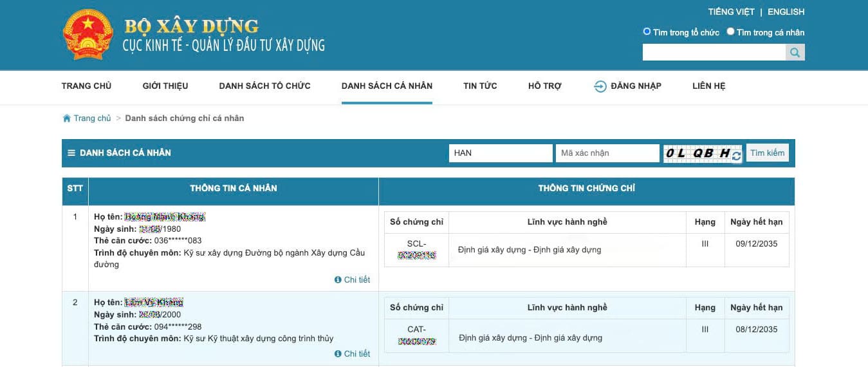Click the magnifier search icon in header

click(x=795, y=52)
